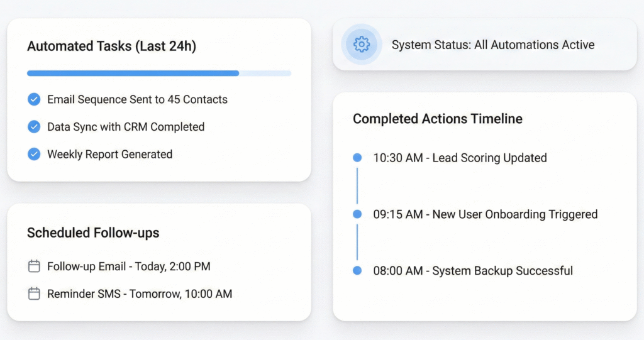The width and height of the screenshot is (644, 340).
Task: Open the Automated Tasks (Last 24h) heading
Action: click(x=111, y=47)
